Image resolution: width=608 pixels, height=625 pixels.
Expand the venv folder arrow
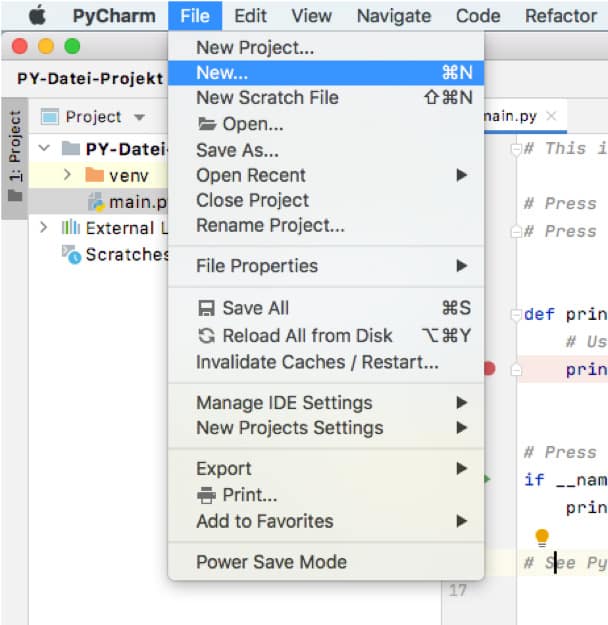(x=67, y=175)
